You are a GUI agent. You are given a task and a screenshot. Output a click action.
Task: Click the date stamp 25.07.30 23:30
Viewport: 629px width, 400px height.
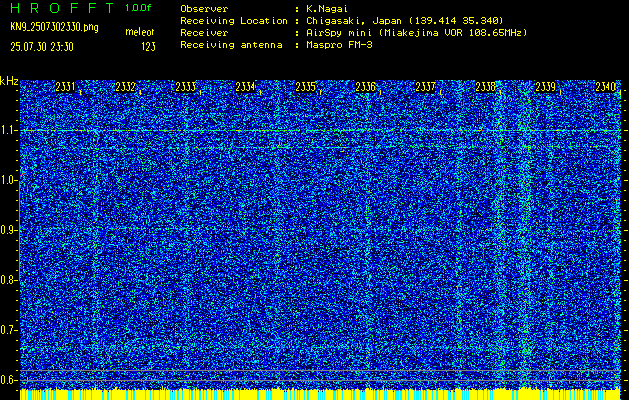point(42,47)
